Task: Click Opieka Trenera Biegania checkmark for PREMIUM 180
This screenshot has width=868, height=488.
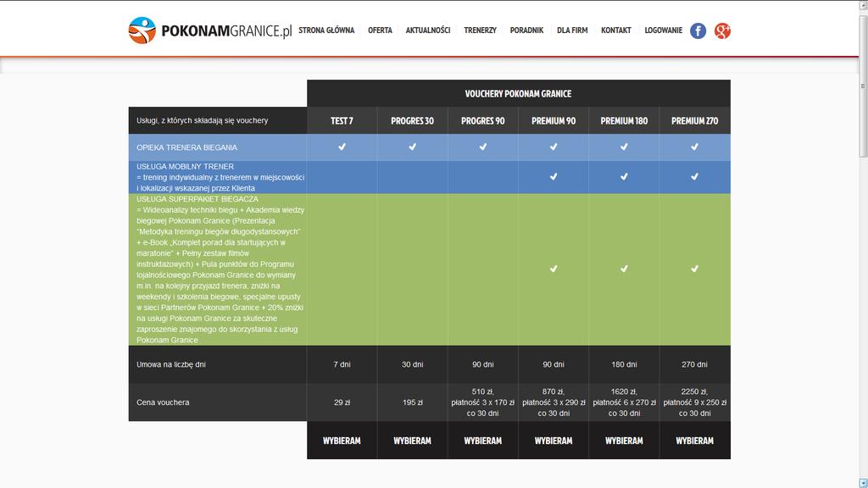Action: tap(624, 147)
